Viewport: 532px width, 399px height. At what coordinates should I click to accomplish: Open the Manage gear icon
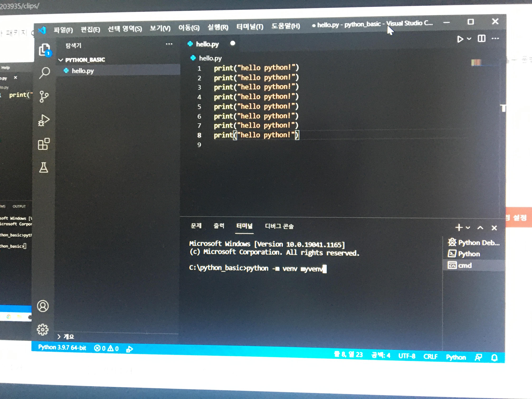43,329
